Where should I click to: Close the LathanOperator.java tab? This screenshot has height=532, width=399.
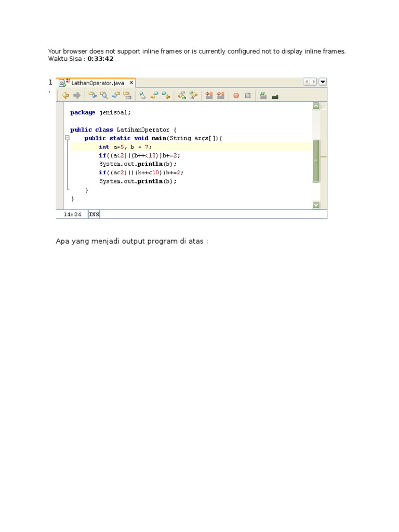tap(131, 83)
